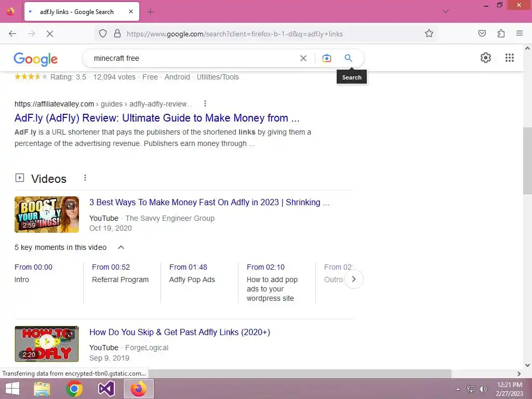Stop loading the current page
This screenshot has height=399, width=532.
[x=49, y=34]
